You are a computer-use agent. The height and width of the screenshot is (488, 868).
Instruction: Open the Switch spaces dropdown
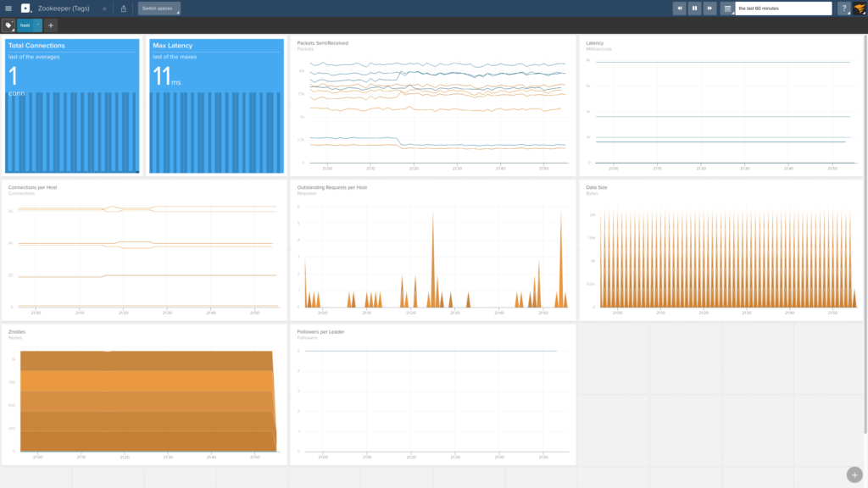tap(159, 8)
